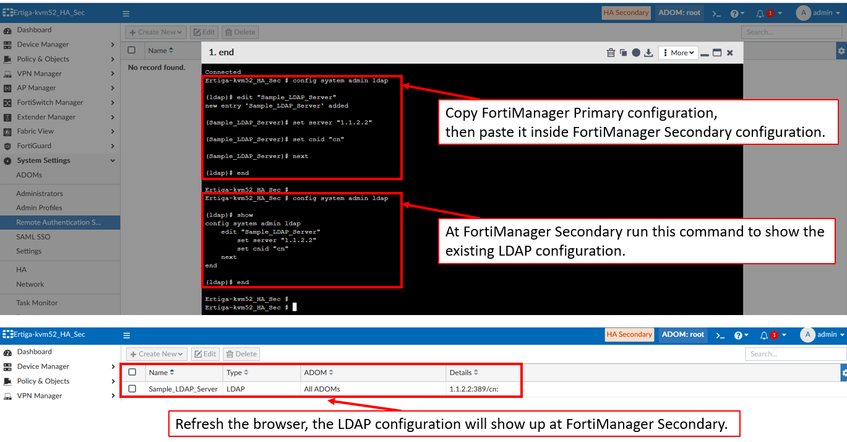Click Dashboard icon in Sample_LDAP_Server list view
This screenshot has height=442, width=847.
pos(8,352)
